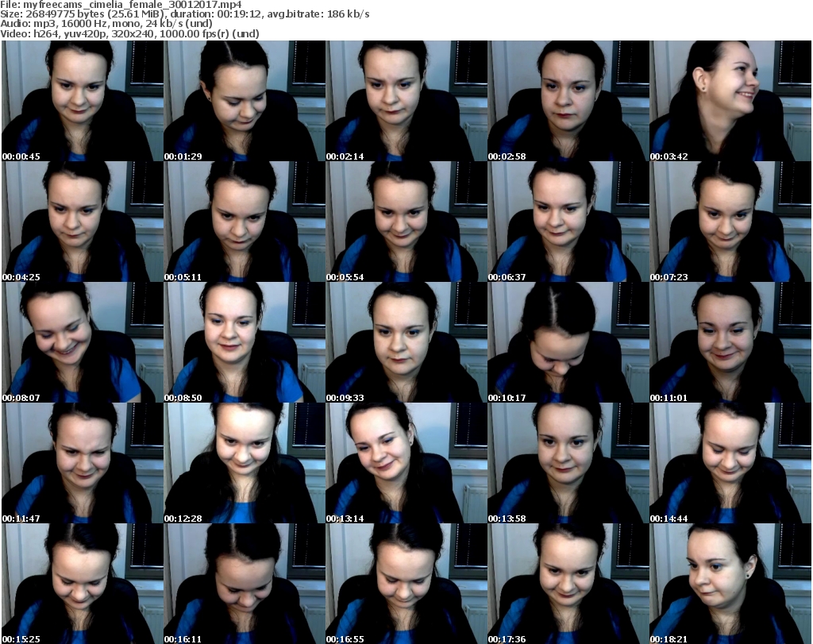Select the thumbnail frame stamped 00:18:21
This screenshot has height=644, width=813.
730,584
